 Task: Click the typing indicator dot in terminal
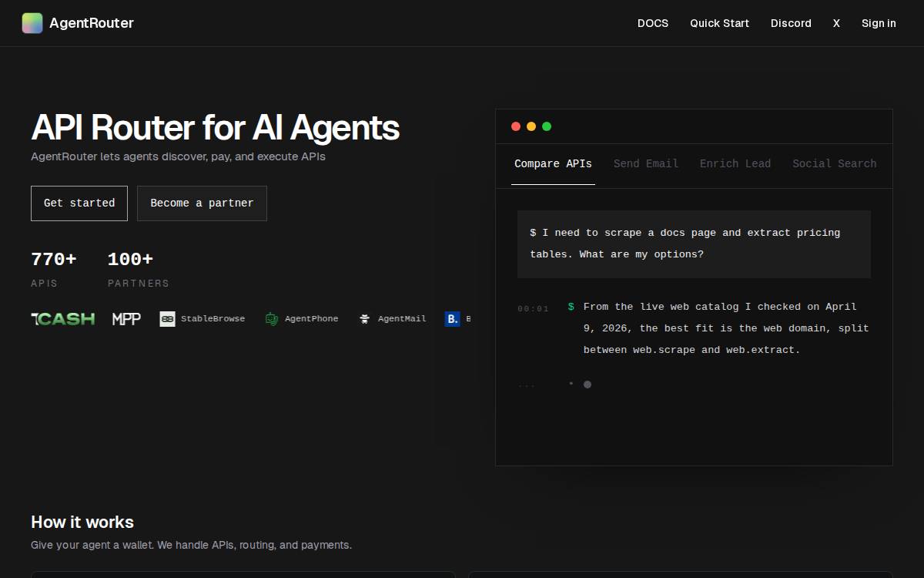click(x=588, y=384)
